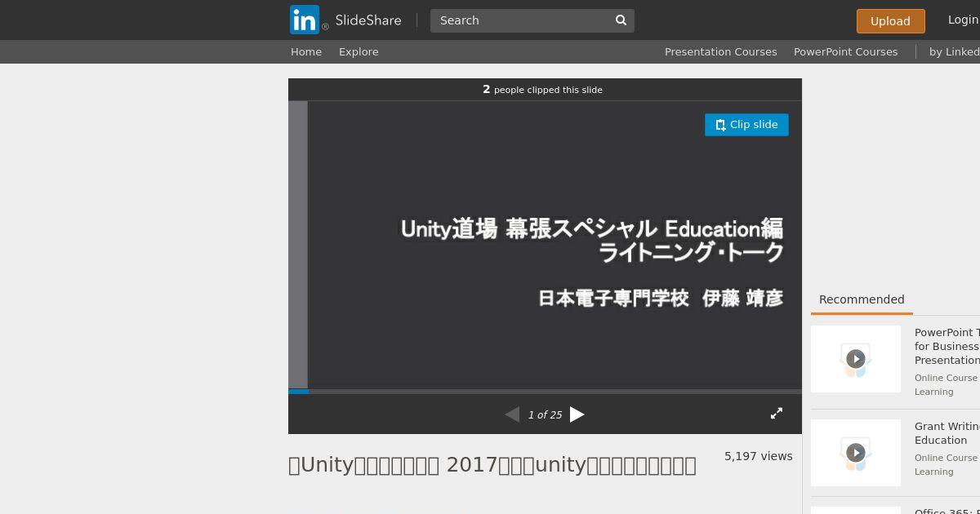Image resolution: width=980 pixels, height=514 pixels.
Task: Click the left gray slide strip
Action: (298, 245)
